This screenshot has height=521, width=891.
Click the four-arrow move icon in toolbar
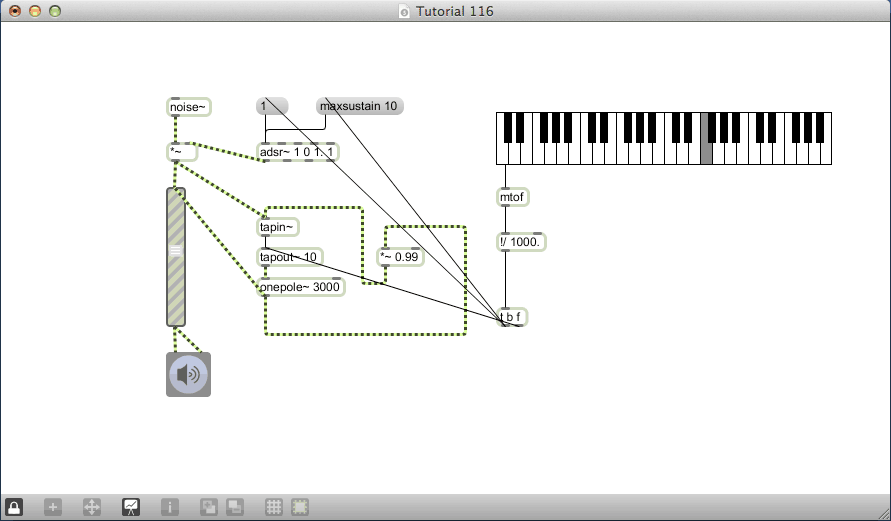tap(91, 507)
